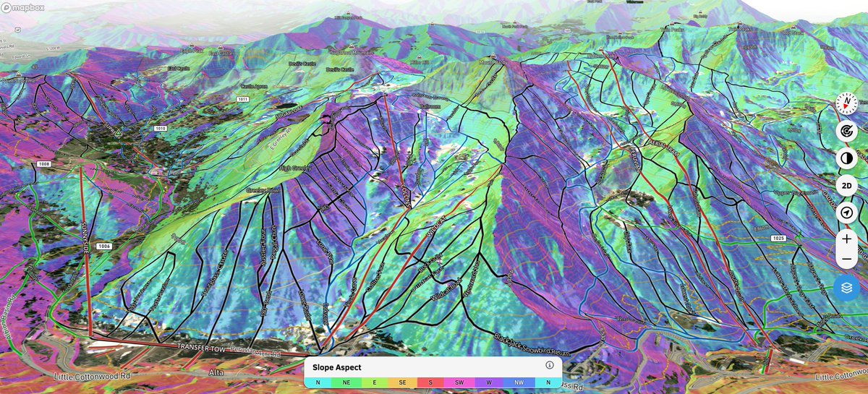Click the Castle Apron label
This screenshot has width=868, height=394.
tap(255, 85)
